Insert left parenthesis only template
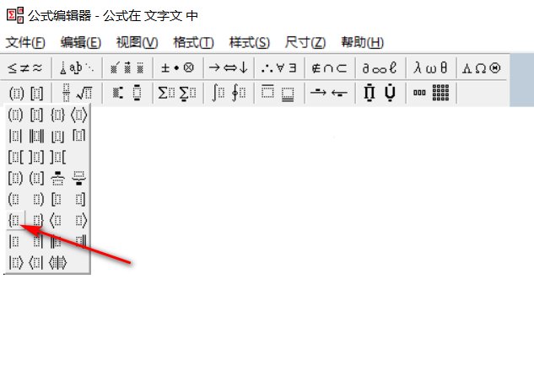 point(15,200)
